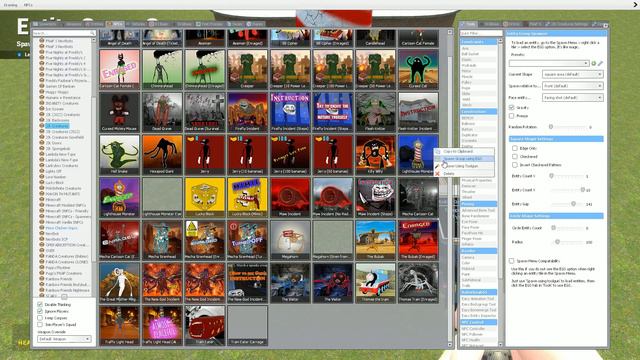Select the Half Snake NPC tile
640x360 pixels.
pyautogui.click(x=119, y=155)
